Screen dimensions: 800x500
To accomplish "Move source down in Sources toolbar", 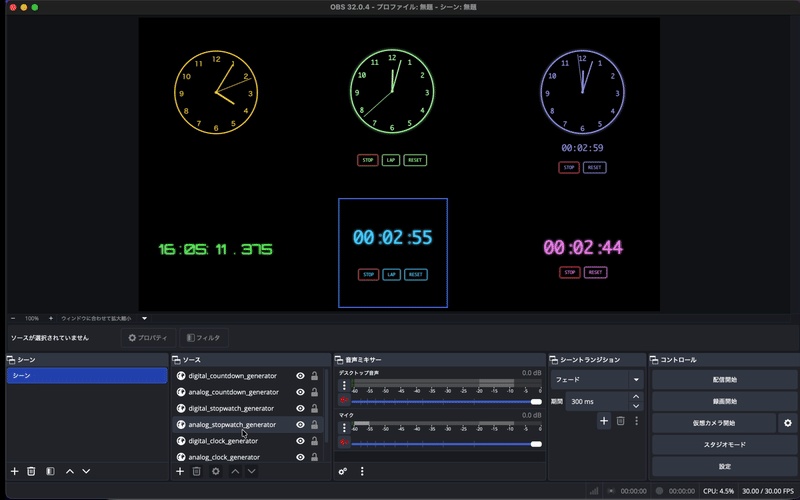I will click(x=252, y=471).
